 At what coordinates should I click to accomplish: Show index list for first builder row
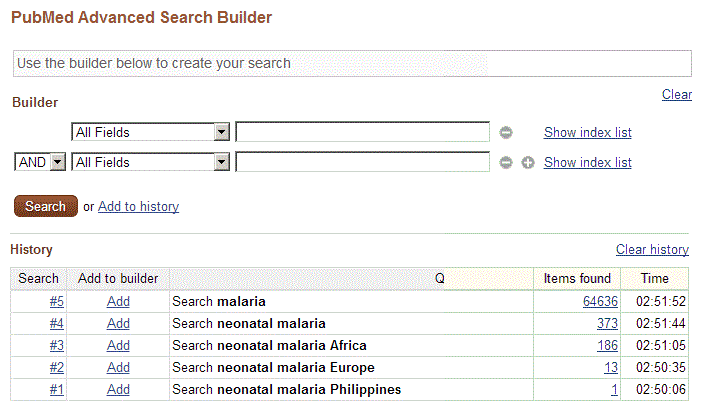coord(587,132)
